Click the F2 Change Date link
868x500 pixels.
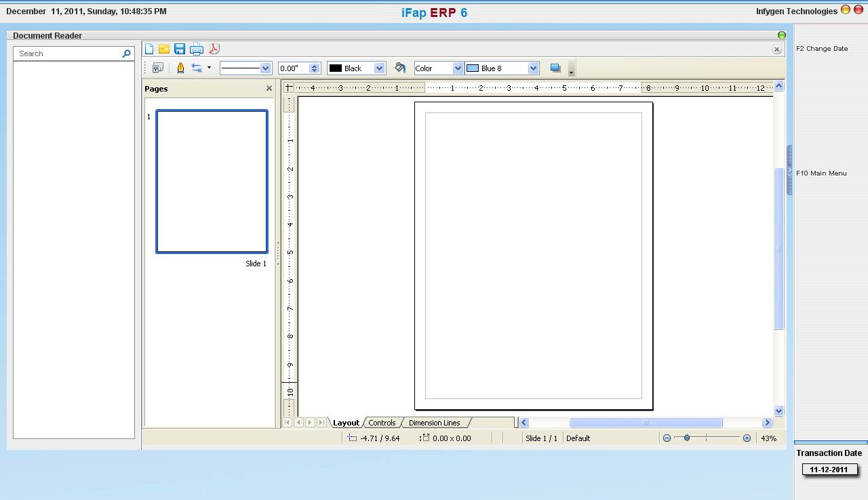[x=822, y=49]
